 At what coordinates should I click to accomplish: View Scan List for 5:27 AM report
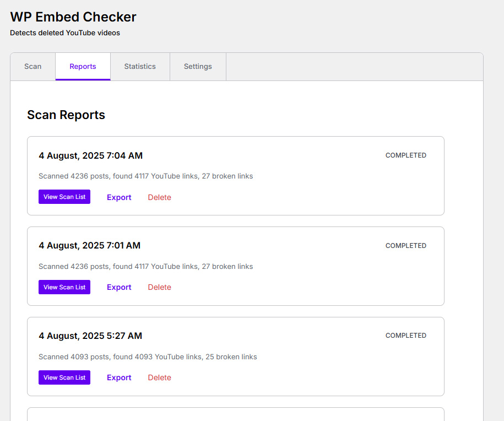point(64,377)
